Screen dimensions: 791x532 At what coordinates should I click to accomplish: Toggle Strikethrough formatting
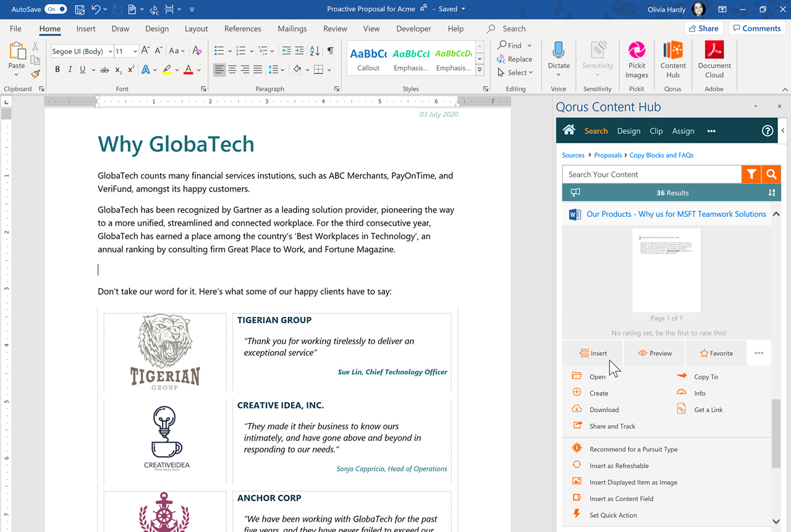pos(104,70)
